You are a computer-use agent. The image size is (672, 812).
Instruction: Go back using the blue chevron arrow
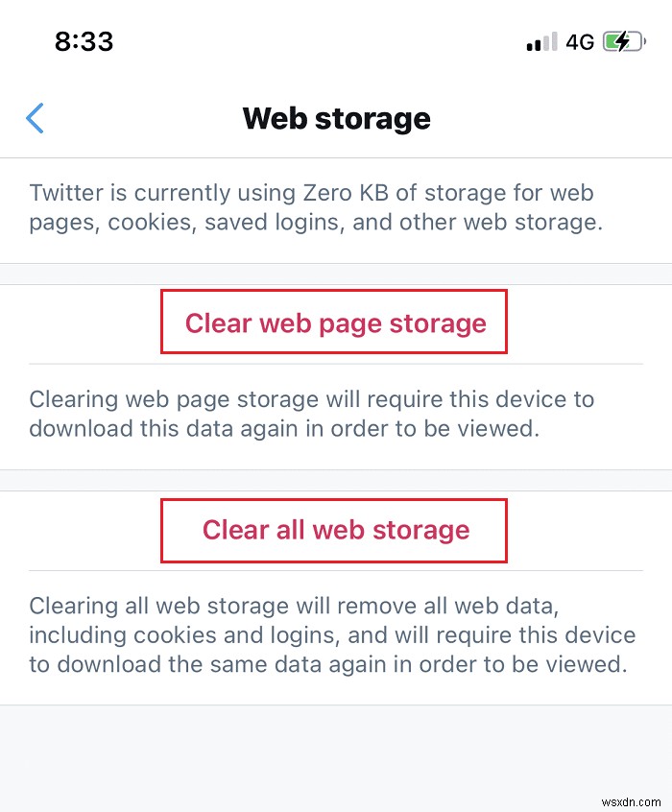pyautogui.click(x=36, y=118)
